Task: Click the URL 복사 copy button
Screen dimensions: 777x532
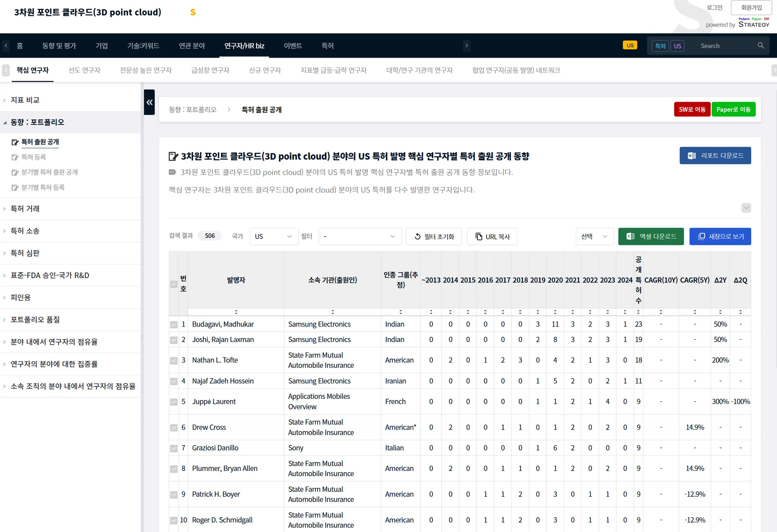Action: [492, 237]
